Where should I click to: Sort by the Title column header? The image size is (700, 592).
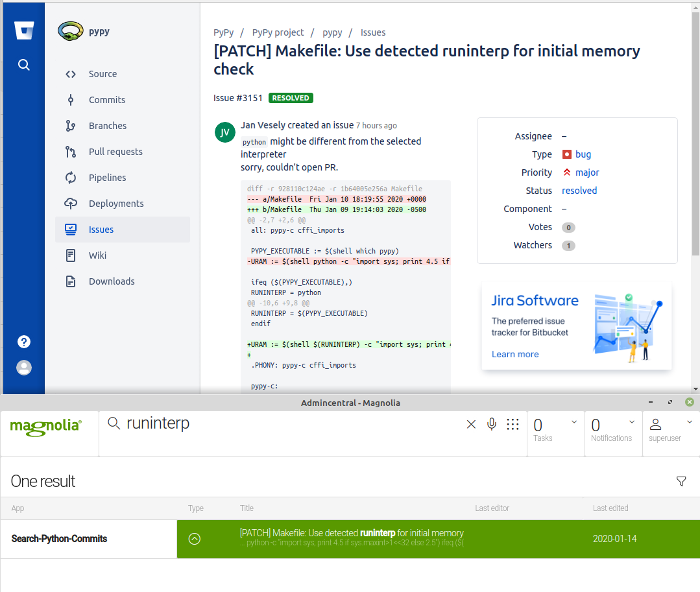247,508
